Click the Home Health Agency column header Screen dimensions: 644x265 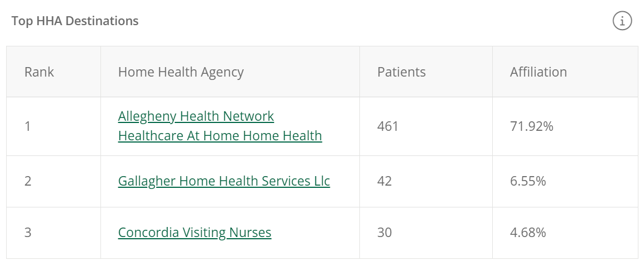click(x=181, y=72)
